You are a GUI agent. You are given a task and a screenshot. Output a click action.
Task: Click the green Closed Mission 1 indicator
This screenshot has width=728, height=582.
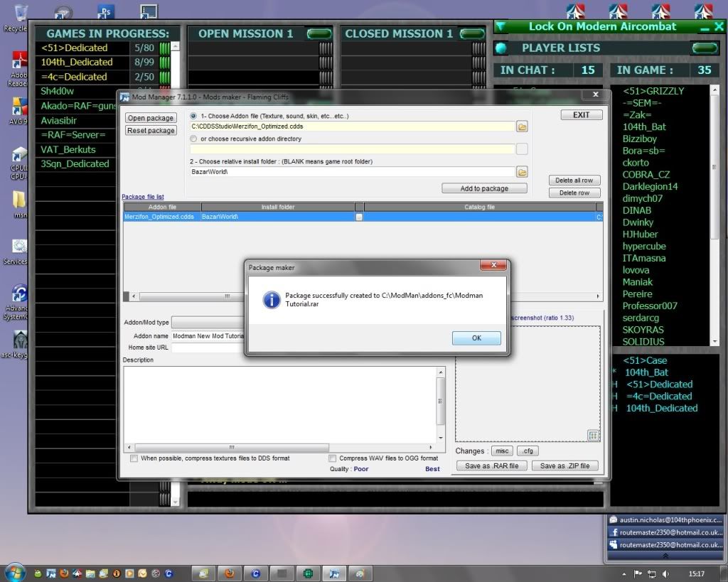[472, 33]
